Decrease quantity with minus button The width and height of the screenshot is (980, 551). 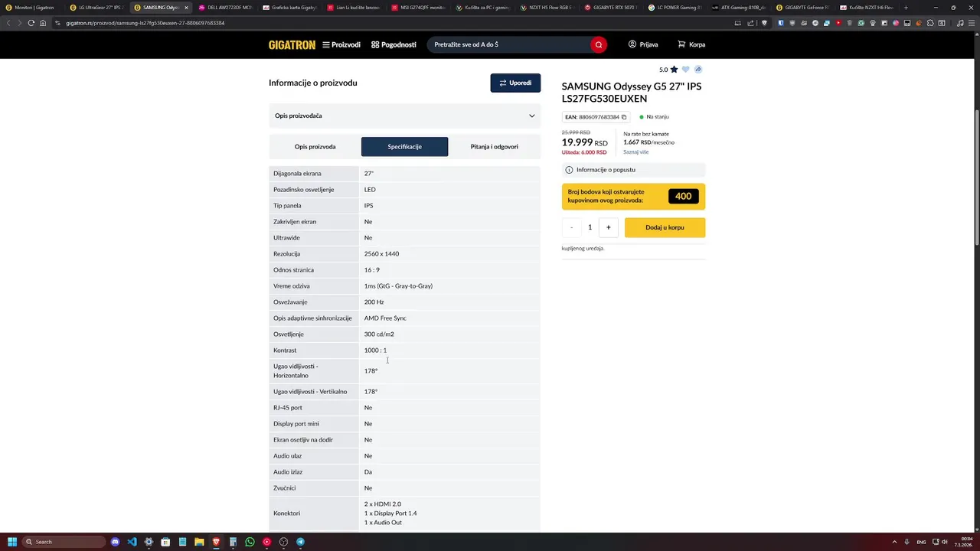571,227
